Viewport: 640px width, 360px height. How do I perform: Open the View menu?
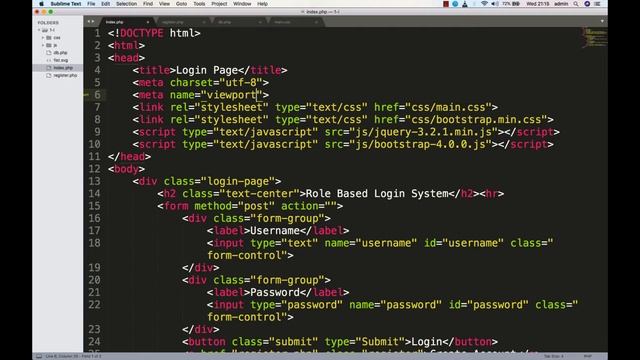(164, 4)
